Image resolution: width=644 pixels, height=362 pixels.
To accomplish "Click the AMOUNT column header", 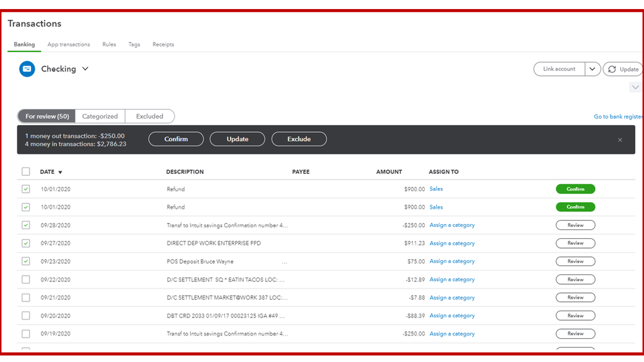I will coord(389,172).
